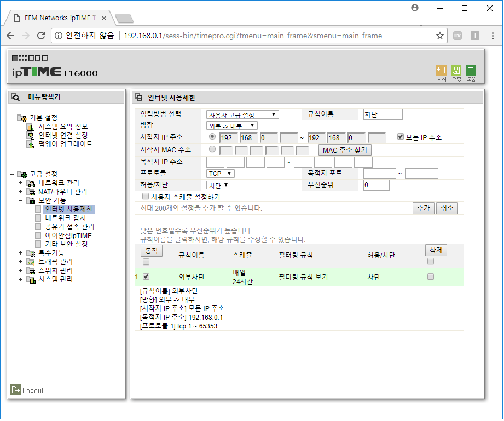Click the 트래픽 관리 graph icon
The image size is (504, 421).
tap(31, 263)
